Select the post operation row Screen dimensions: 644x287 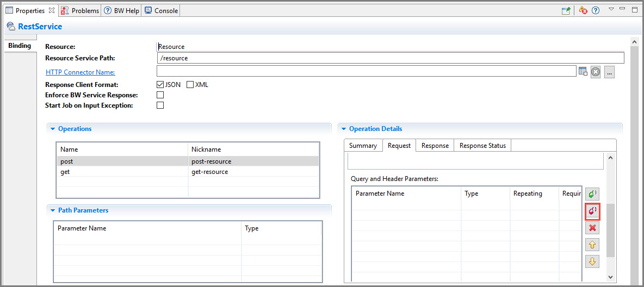188,161
